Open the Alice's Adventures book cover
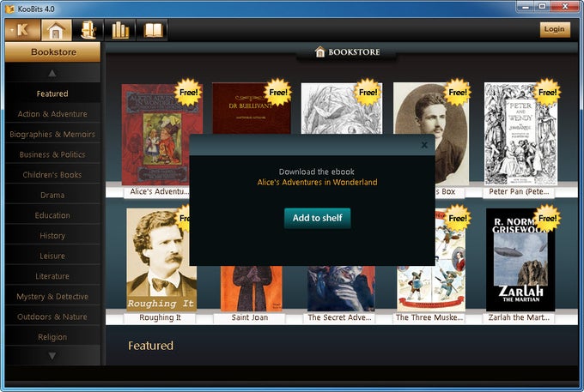The height and width of the screenshot is (392, 584). point(155,135)
